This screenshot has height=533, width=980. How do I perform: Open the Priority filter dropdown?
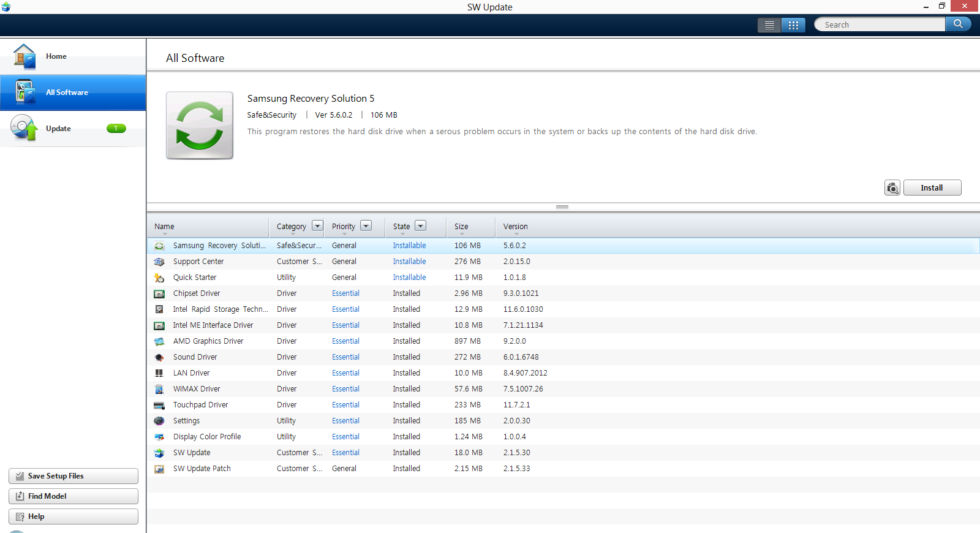tap(366, 225)
